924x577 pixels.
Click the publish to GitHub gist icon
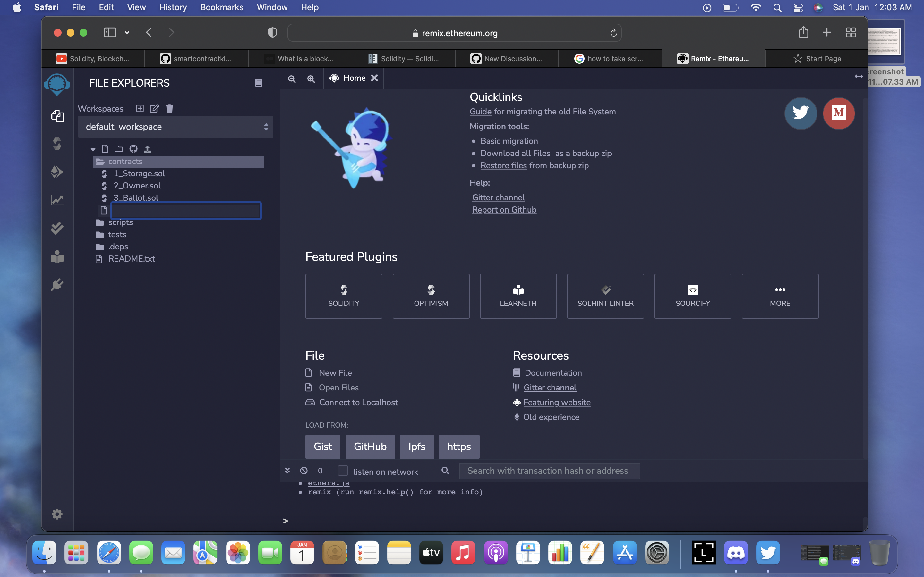point(133,149)
